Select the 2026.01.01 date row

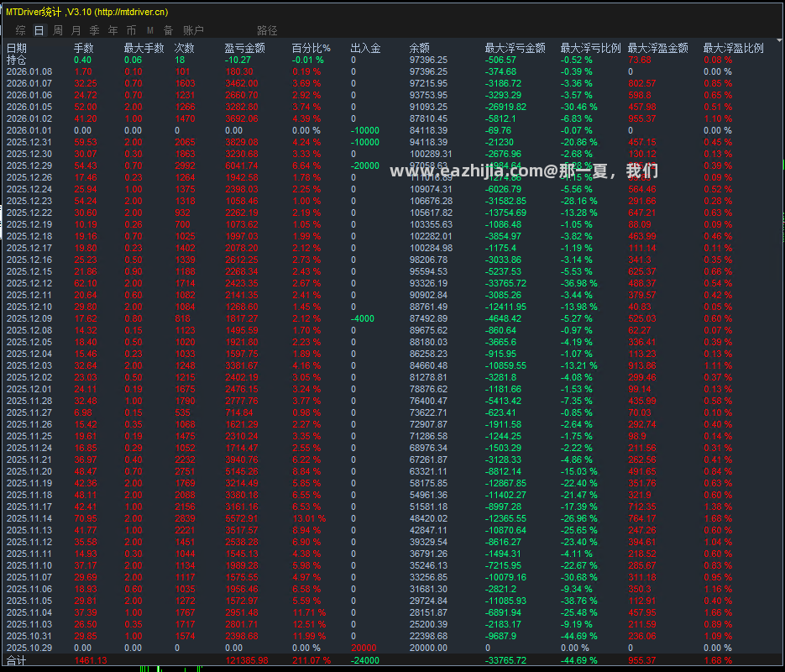coord(29,131)
